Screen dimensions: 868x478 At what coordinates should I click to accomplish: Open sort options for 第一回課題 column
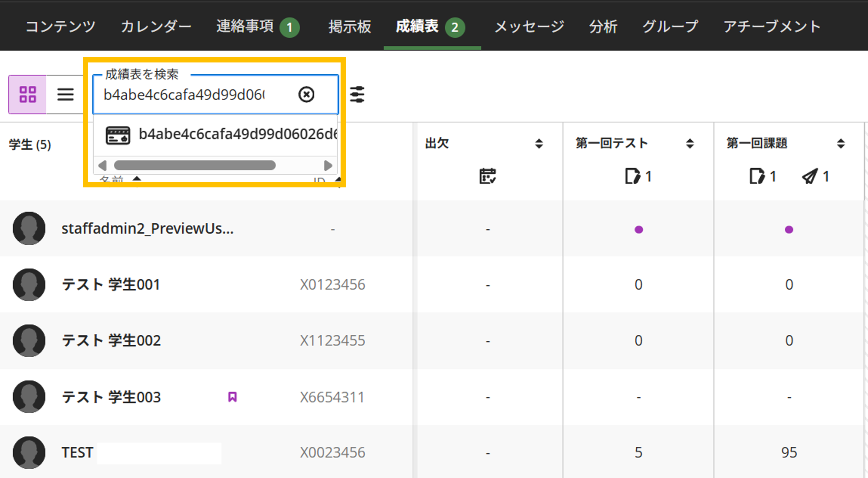[841, 144]
